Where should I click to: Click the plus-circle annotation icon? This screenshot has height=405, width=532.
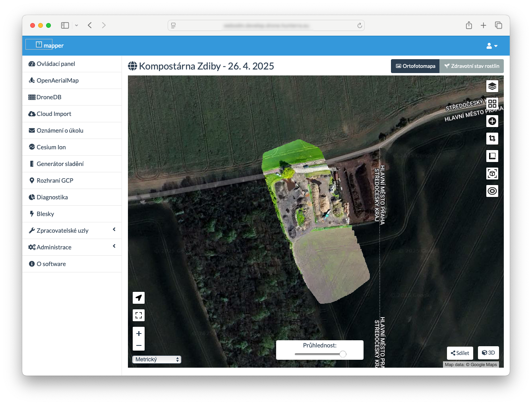pyautogui.click(x=492, y=121)
